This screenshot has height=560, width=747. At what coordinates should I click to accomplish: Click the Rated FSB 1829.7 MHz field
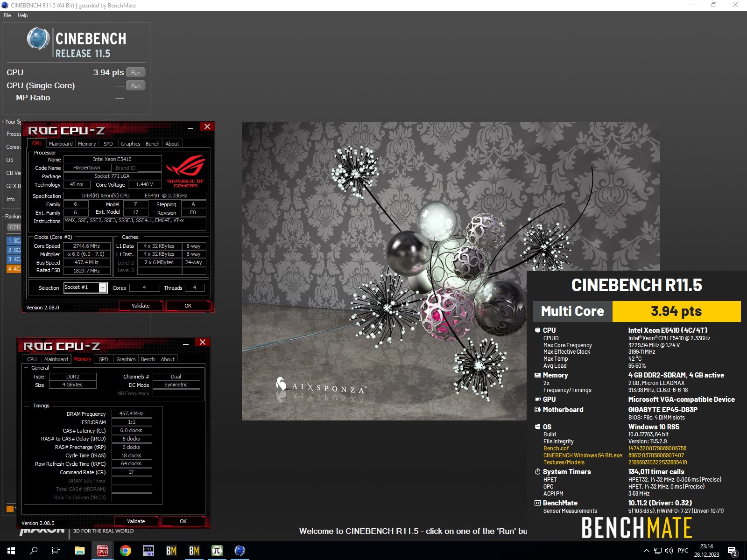(87, 271)
